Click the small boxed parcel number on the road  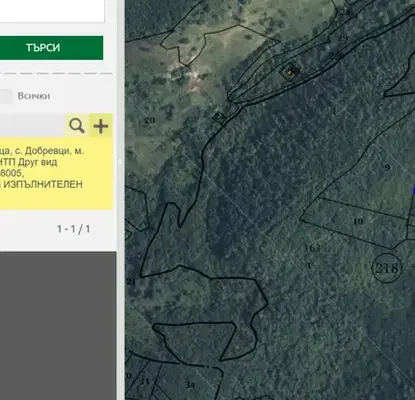(x=219, y=118)
